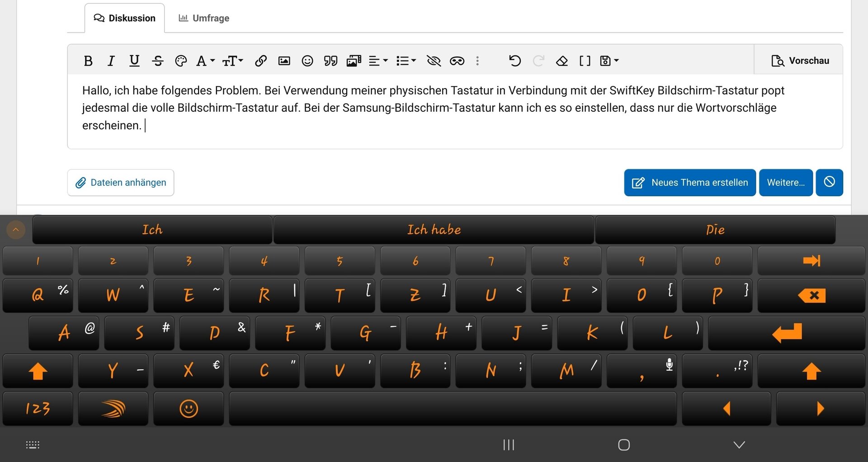
Task: Insert a quote block
Action: (330, 61)
